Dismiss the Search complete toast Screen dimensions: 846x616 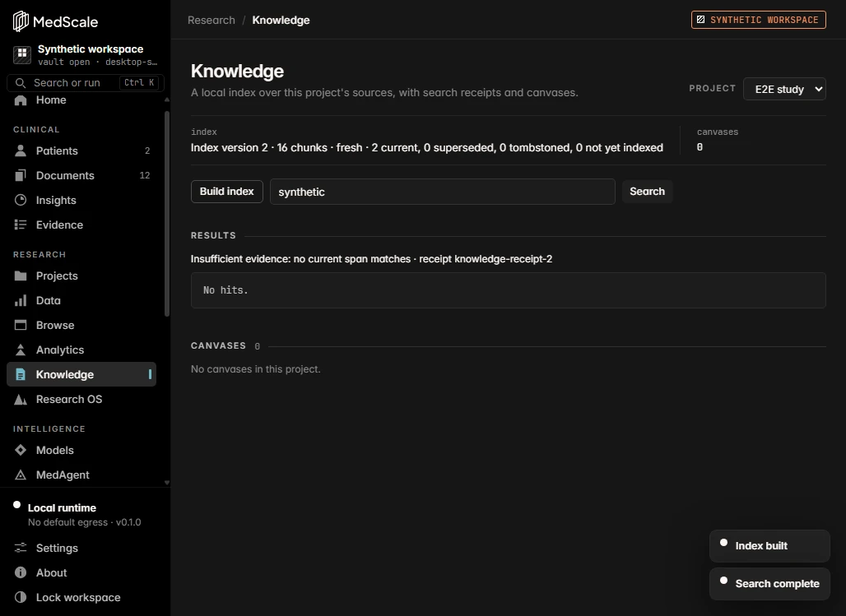coord(769,584)
